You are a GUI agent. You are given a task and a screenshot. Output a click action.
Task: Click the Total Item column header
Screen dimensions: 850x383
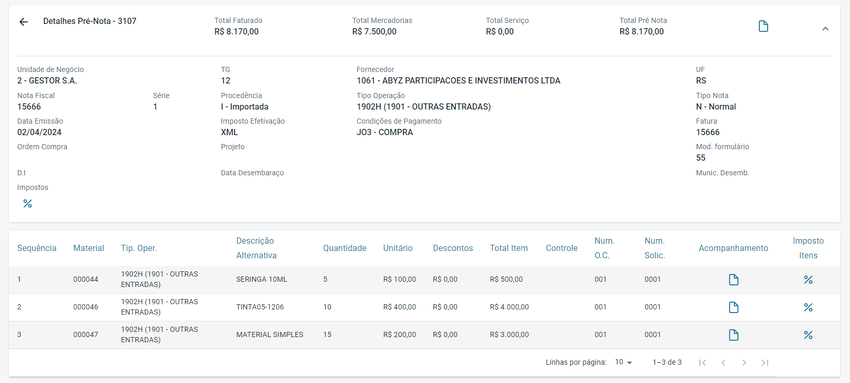click(x=508, y=248)
